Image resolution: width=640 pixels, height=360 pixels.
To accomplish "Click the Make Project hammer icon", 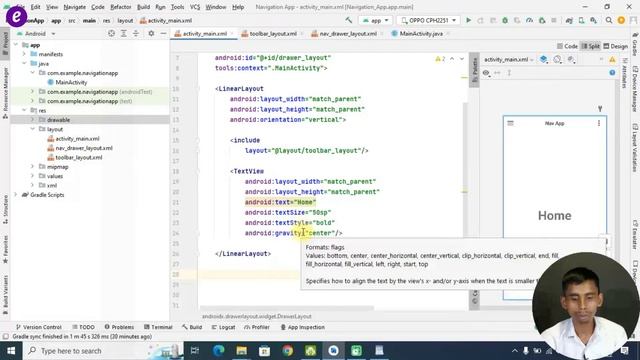I will [x=349, y=20].
